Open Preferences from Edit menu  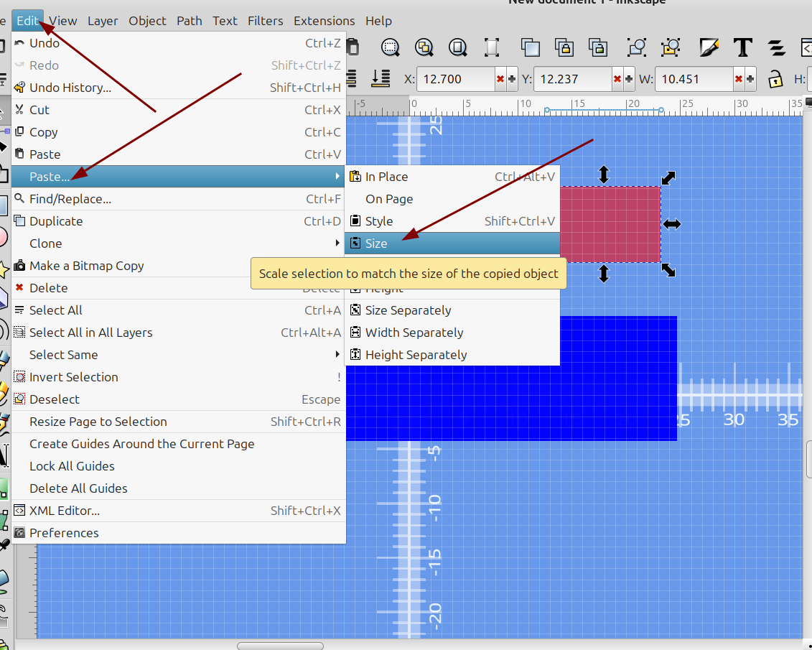coord(64,533)
